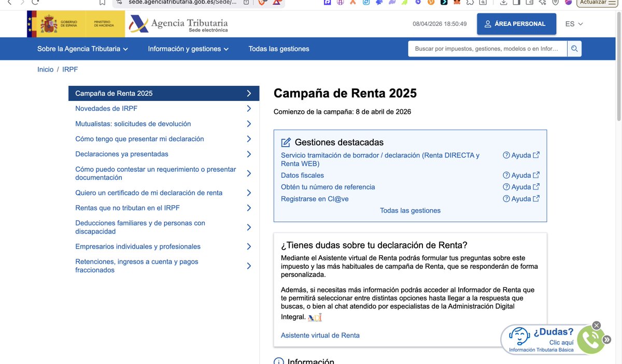Click chevron beside Empresarios individuales y profesionales

click(x=249, y=247)
